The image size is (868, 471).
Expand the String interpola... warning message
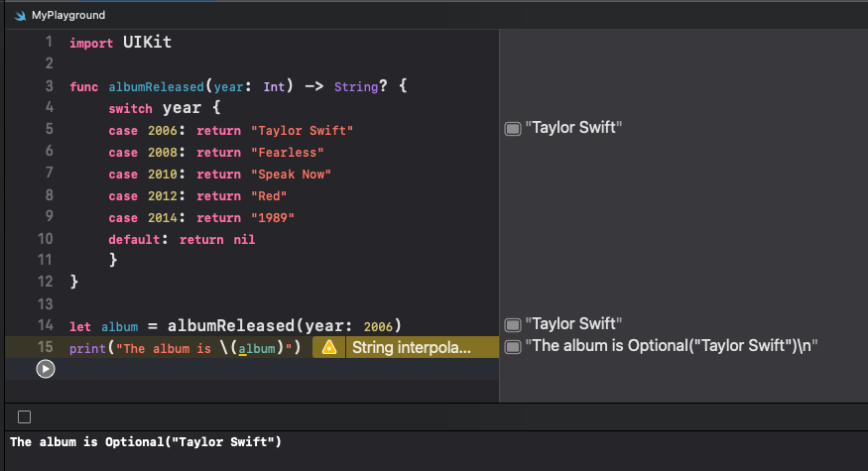pos(412,347)
